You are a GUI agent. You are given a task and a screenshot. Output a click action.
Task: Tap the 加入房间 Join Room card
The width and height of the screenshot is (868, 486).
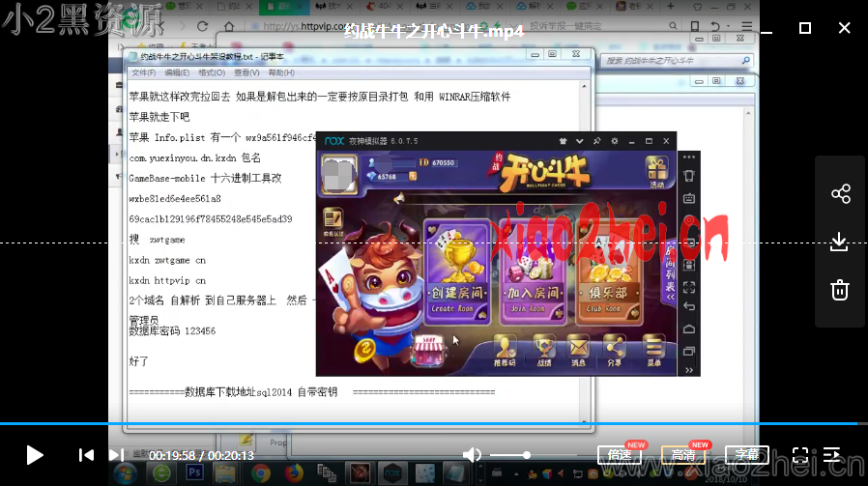[x=533, y=271]
